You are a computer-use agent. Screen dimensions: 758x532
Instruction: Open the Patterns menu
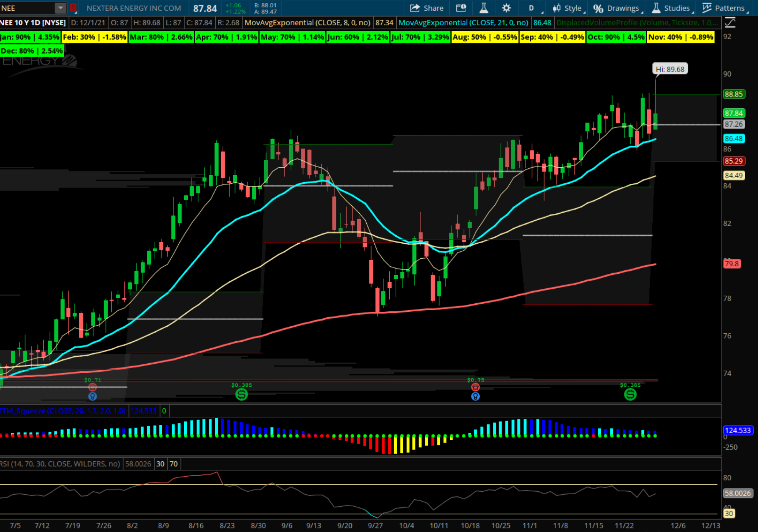725,8
